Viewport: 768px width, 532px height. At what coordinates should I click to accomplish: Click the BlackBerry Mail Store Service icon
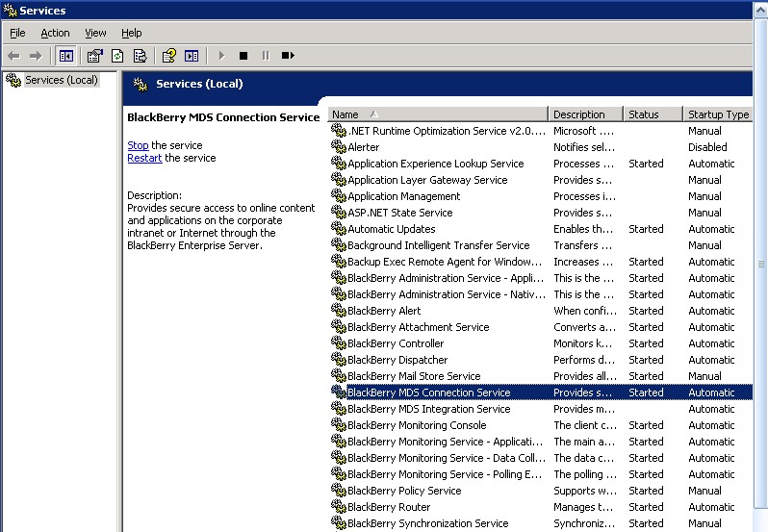pos(339,375)
